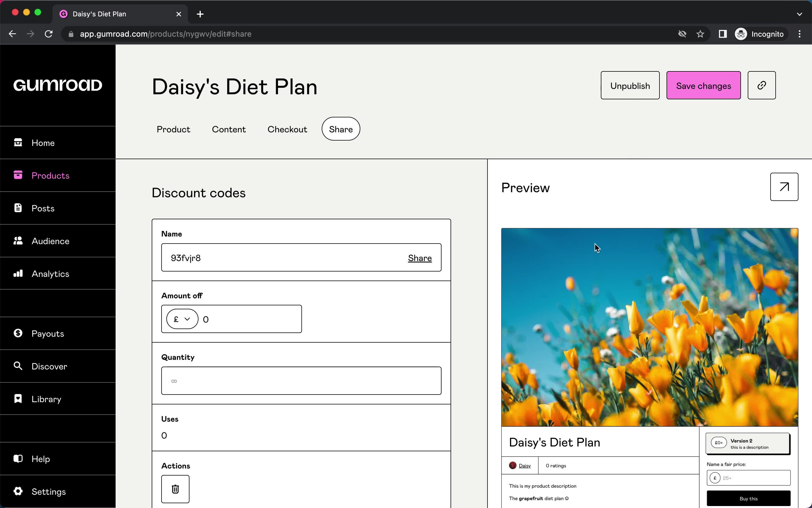
Task: Click the Payouts dollar icon
Action: pos(18,333)
